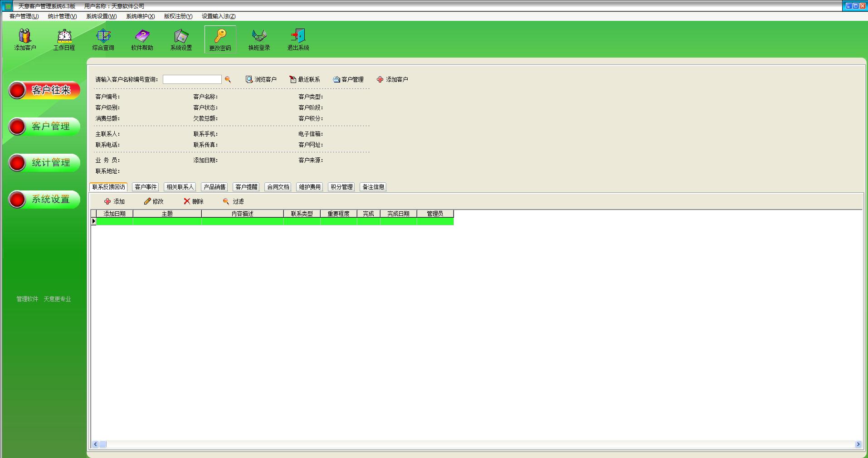This screenshot has width=868, height=458.
Task: Switch to the 合同文档 tab
Action: click(x=278, y=187)
